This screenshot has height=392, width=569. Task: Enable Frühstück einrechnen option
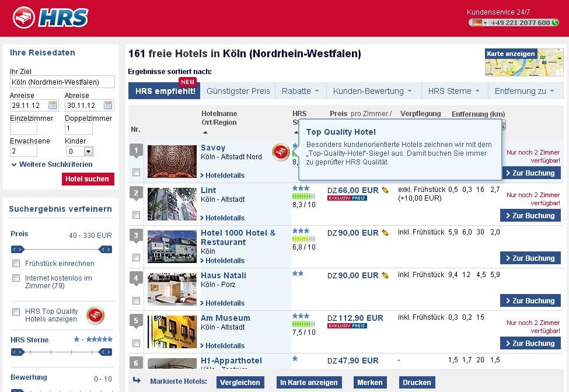[x=16, y=263]
